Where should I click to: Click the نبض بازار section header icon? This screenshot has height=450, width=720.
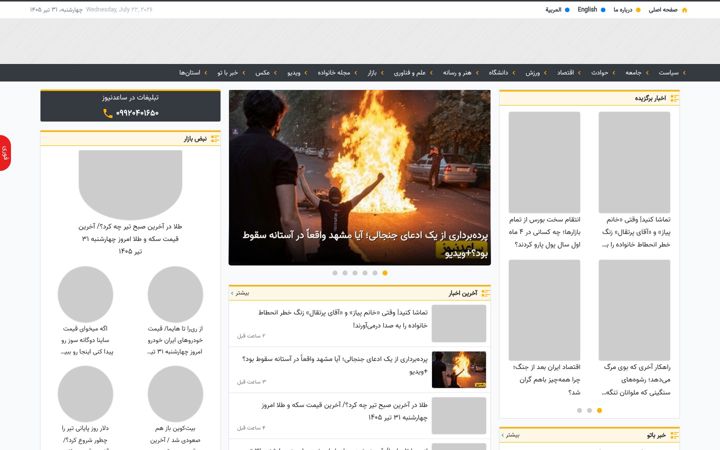[x=215, y=139]
